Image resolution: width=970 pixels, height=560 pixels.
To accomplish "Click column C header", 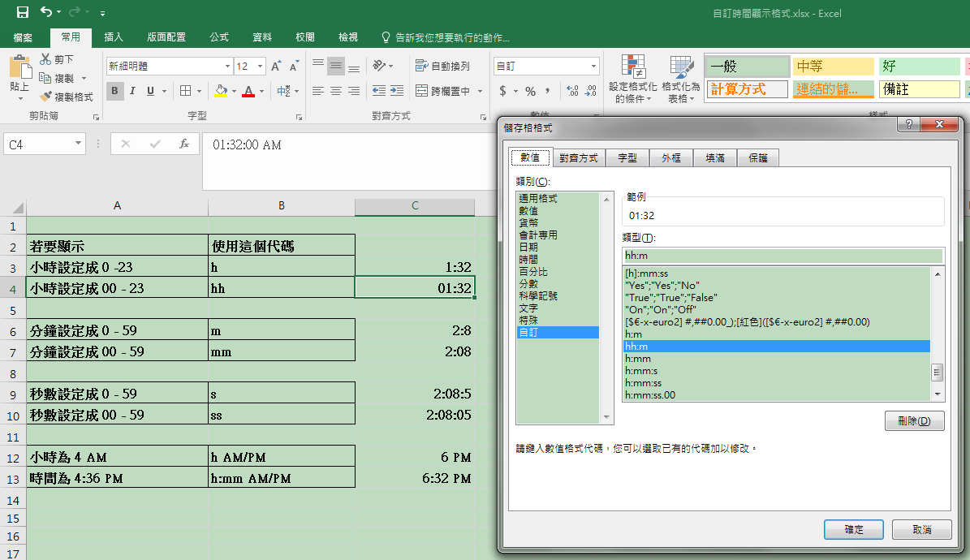I will pos(415,206).
